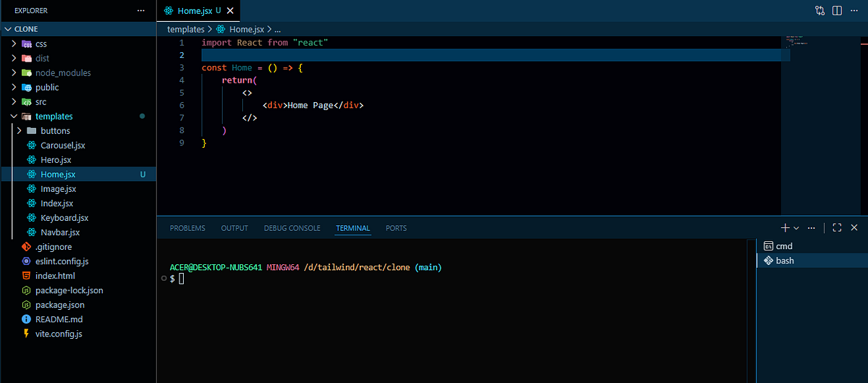The width and height of the screenshot is (868, 383).
Task: Open Keyboard.jsx file
Action: (79, 217)
